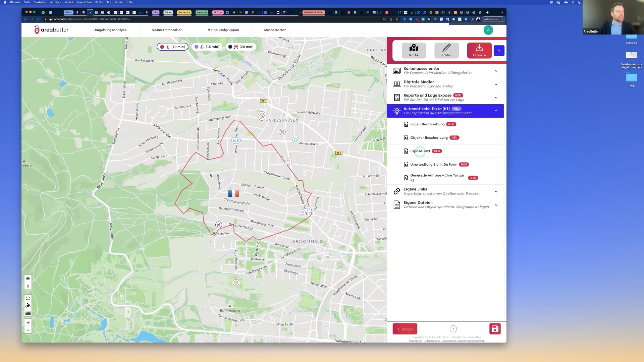644x362 pixels.
Task: Save with the red floppy disk button
Action: click(495, 329)
